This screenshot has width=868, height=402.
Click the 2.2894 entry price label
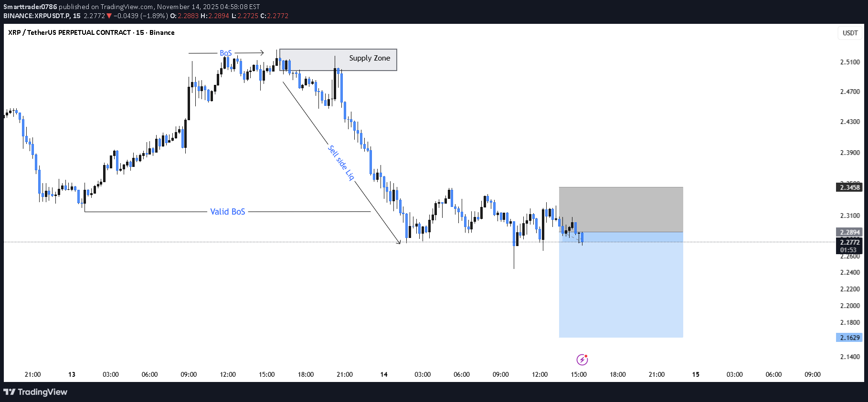850,232
